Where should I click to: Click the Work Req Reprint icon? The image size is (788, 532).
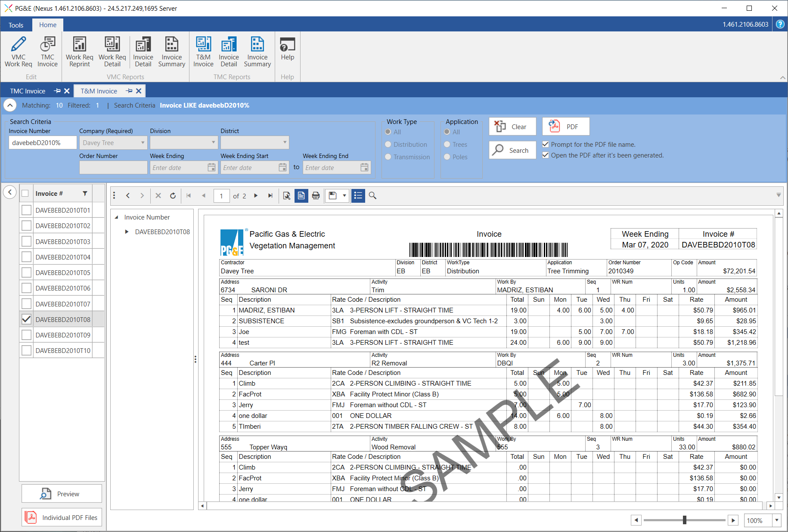(x=79, y=51)
